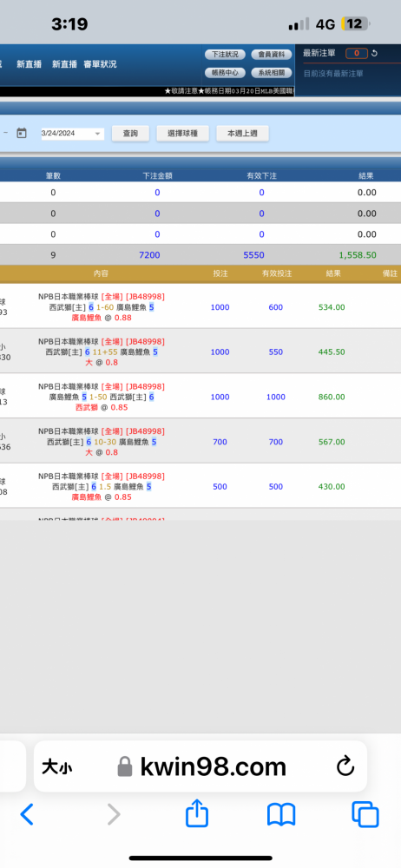Image resolution: width=401 pixels, height=868 pixels.
Task: Click the 筆數 column header
Action: [x=53, y=176]
